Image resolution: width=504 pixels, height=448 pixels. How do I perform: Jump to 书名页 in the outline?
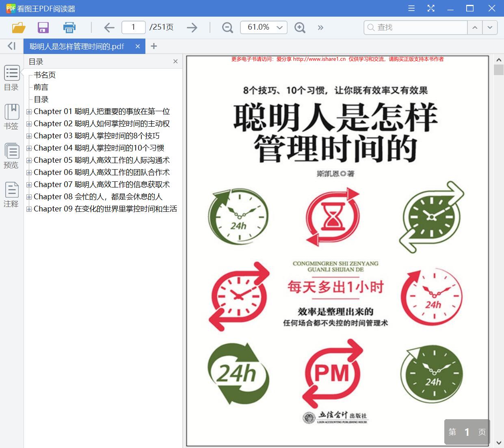pyautogui.click(x=45, y=75)
